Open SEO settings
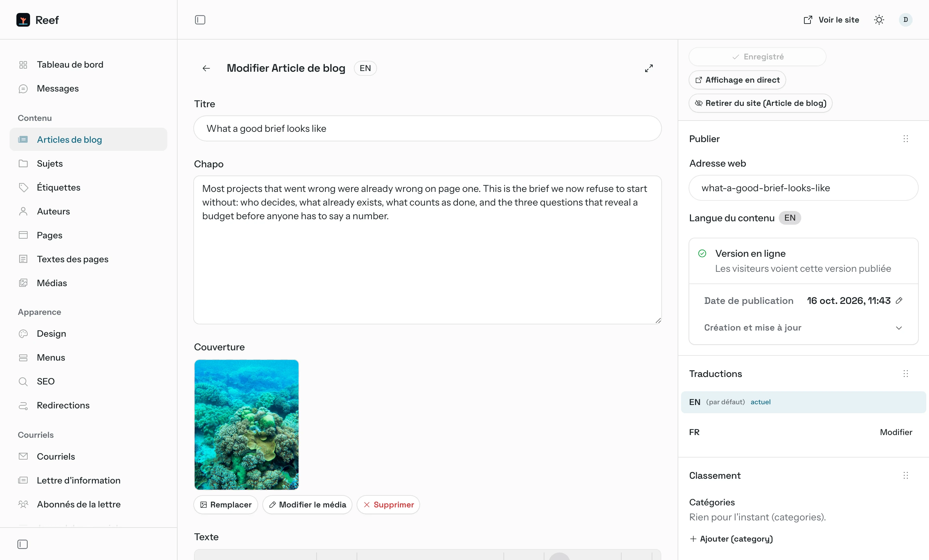The width and height of the screenshot is (929, 560). point(88,381)
